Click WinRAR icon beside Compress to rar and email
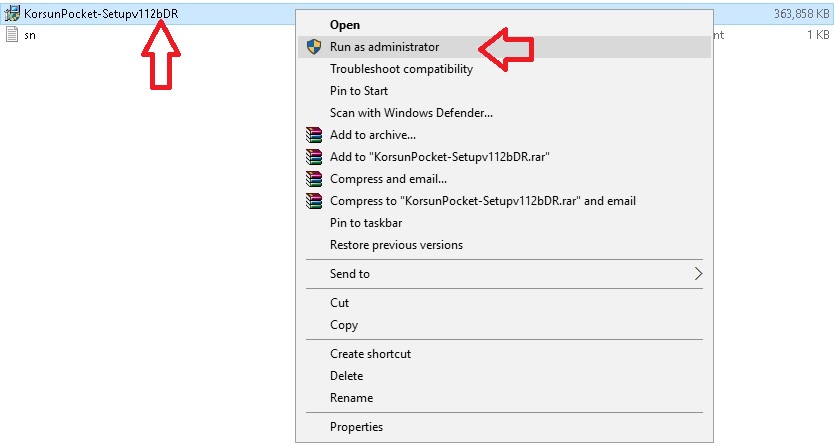The image size is (835, 447). (x=314, y=201)
